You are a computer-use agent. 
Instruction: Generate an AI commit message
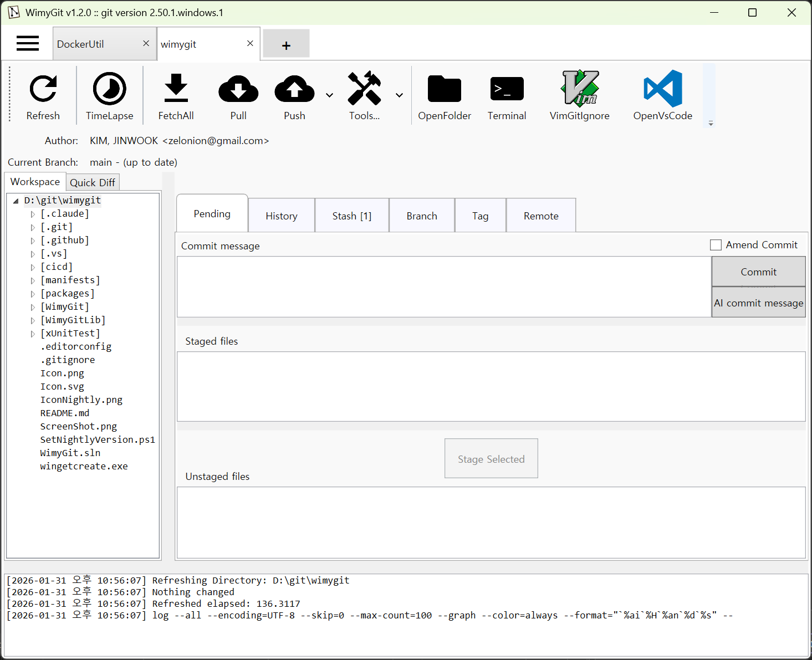click(x=758, y=303)
